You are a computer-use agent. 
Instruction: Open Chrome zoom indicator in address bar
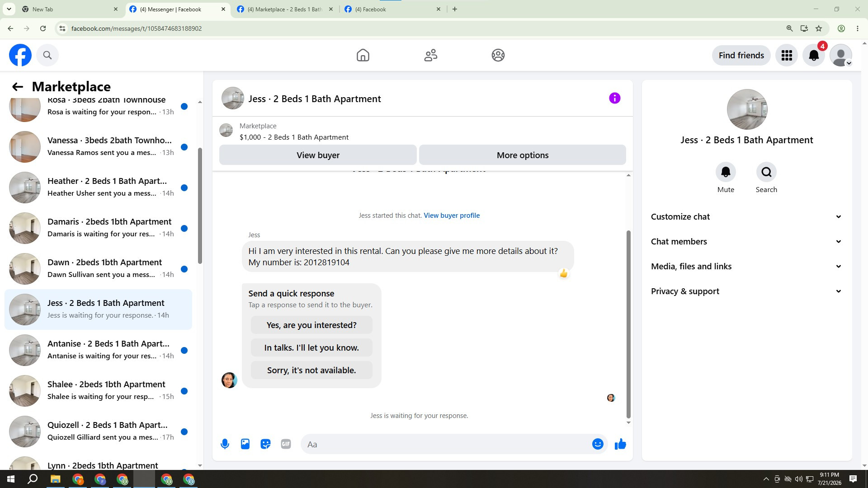coord(789,28)
